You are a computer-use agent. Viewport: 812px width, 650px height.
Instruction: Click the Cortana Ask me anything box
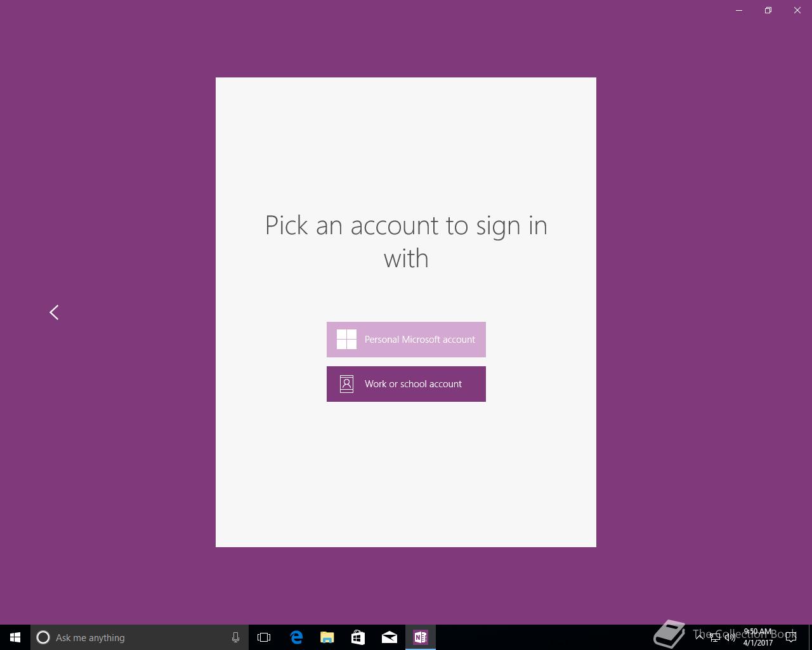[139, 637]
